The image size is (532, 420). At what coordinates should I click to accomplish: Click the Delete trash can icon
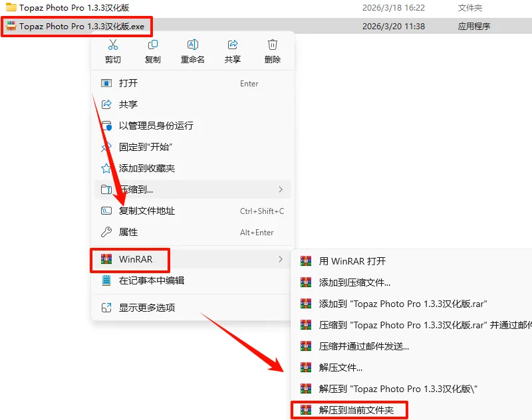click(x=273, y=45)
